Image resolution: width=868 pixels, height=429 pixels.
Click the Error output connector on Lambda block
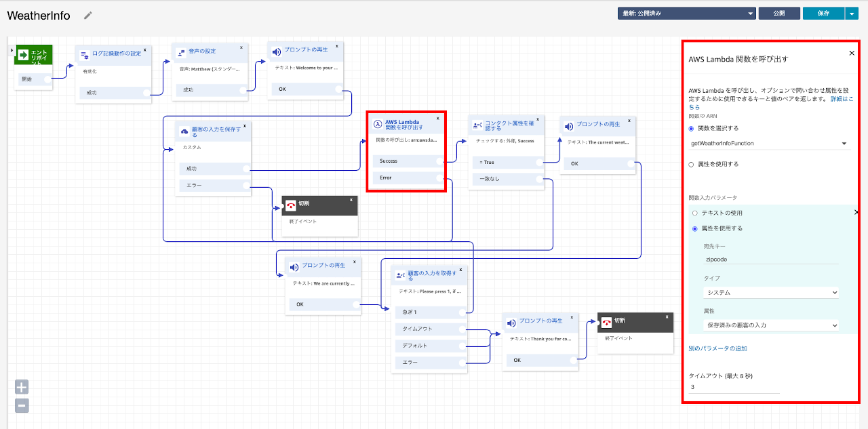point(439,178)
